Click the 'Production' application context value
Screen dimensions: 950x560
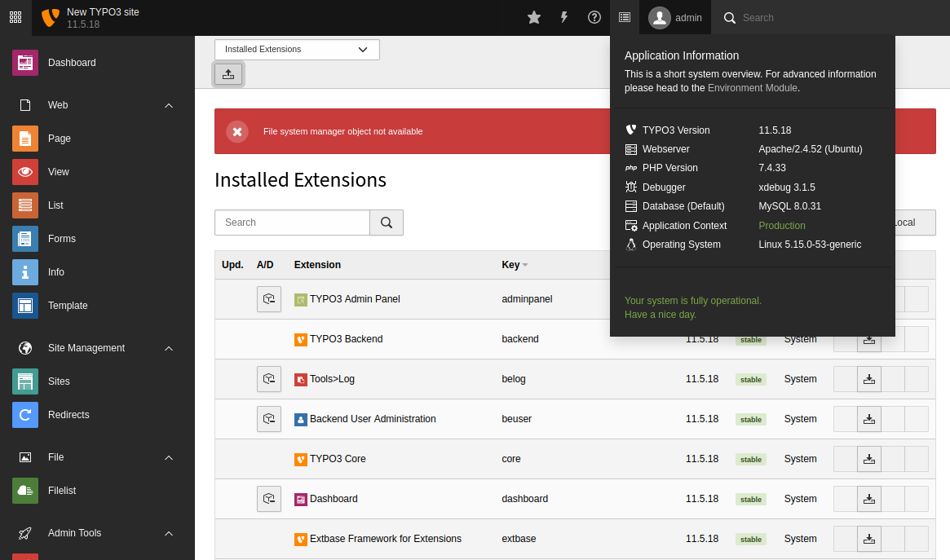pyautogui.click(x=781, y=225)
